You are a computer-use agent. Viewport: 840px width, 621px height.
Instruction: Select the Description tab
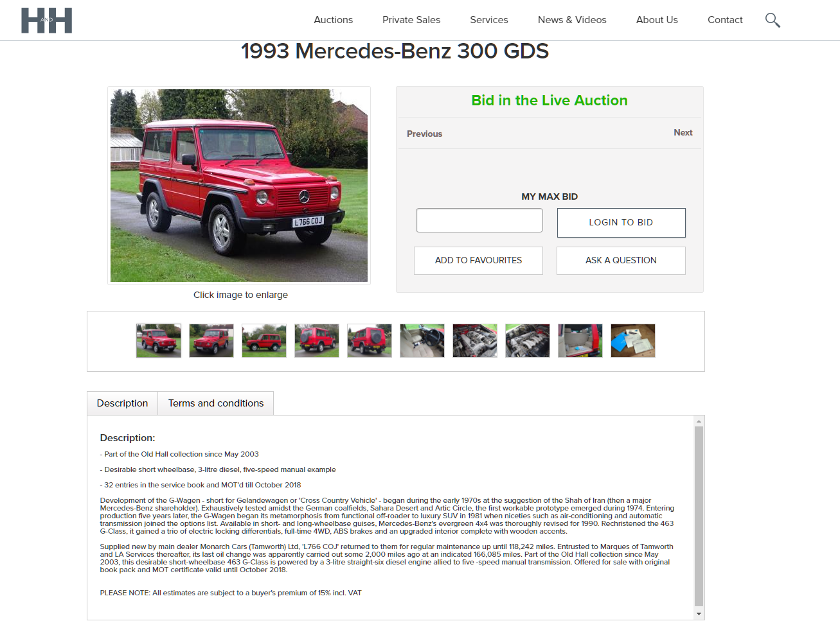pos(122,403)
